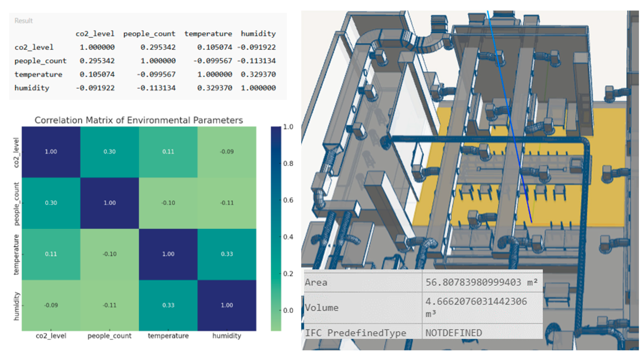Click the Area value 56.80783980999403 m²
This screenshot has height=361, width=644.
(481, 282)
